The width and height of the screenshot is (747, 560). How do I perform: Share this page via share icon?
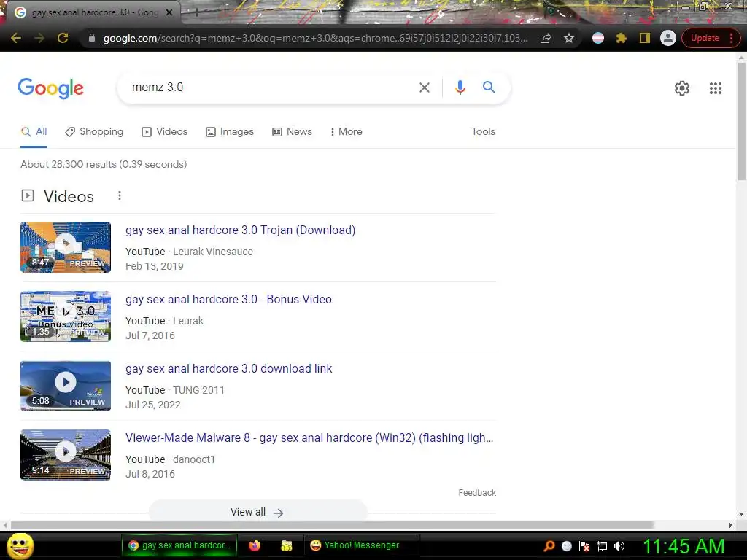click(546, 38)
